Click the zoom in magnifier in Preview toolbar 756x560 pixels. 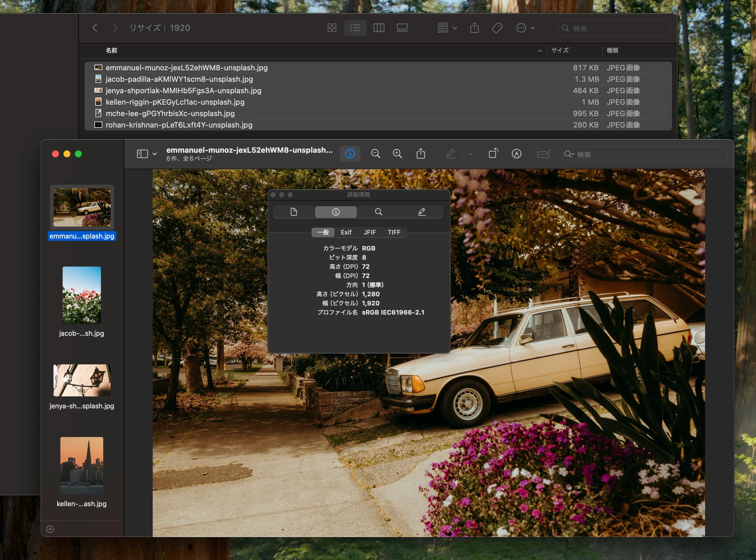pos(397,154)
